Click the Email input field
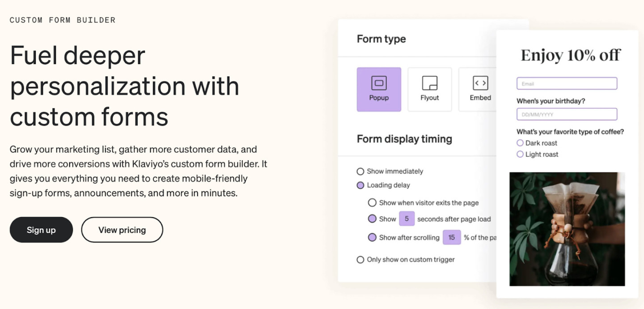The height and width of the screenshot is (309, 644). pos(567,83)
